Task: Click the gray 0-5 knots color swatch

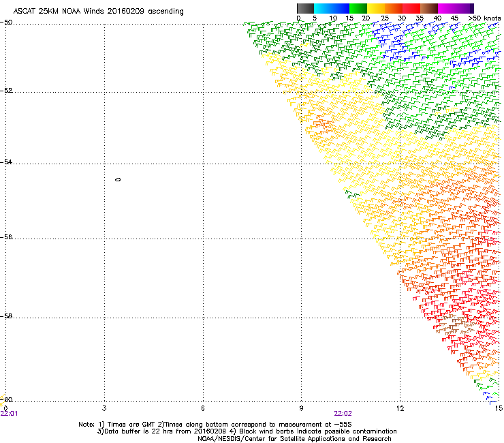Action: click(305, 8)
